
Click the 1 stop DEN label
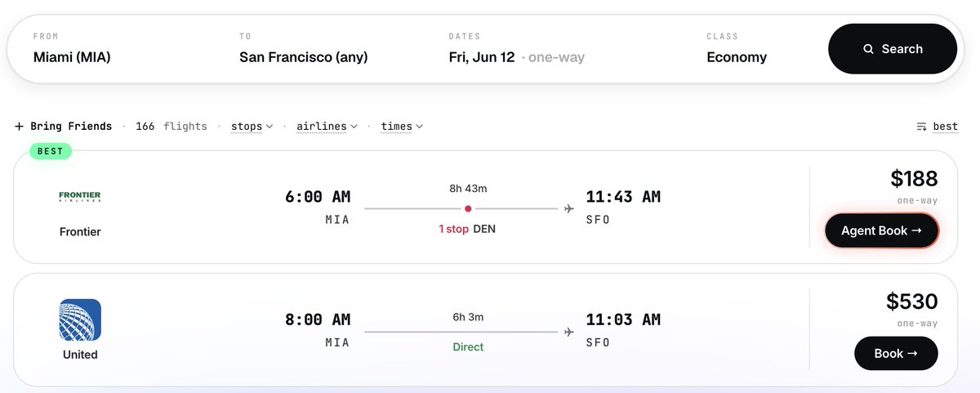pos(467,229)
